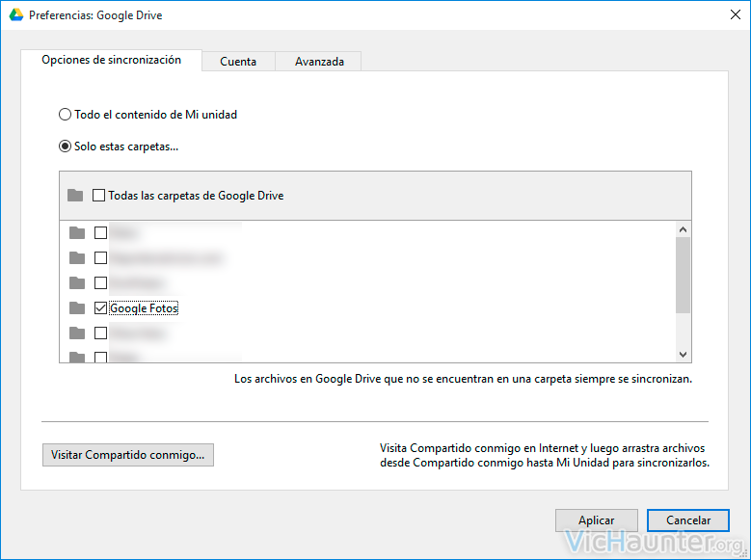Click scroll down arrow in folder list

pos(683,355)
